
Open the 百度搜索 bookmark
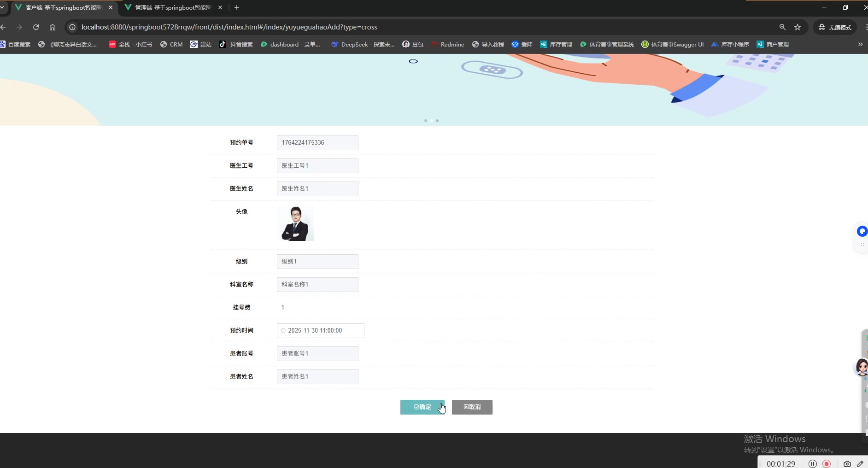pyautogui.click(x=16, y=44)
